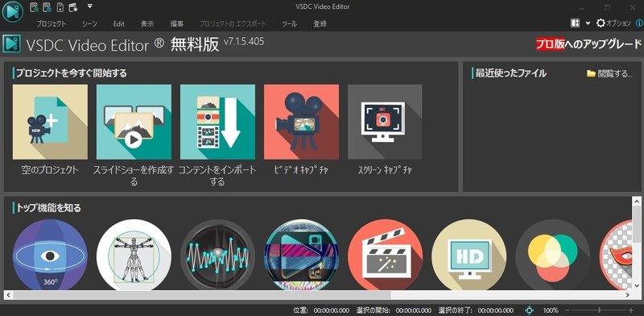Open the プロジェクト menu tab

[51, 24]
